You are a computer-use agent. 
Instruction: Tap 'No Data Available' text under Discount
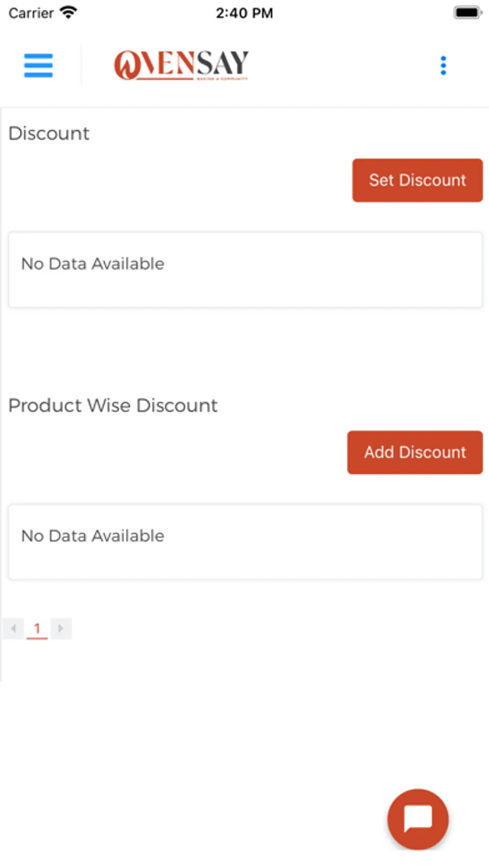pos(92,264)
